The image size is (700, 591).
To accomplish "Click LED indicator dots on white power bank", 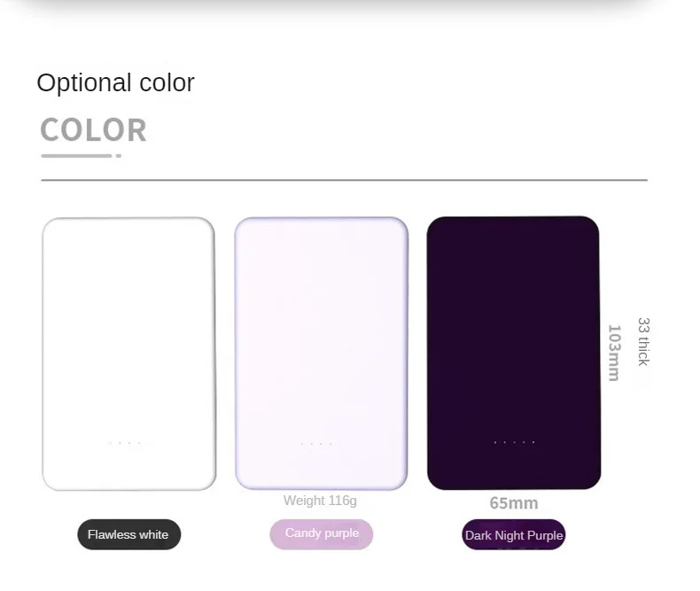I will pyautogui.click(x=125, y=443).
